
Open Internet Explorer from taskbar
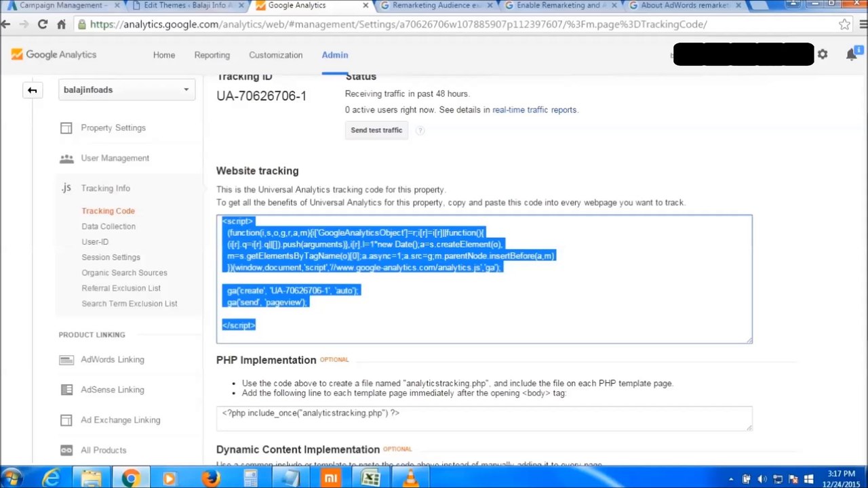tap(51, 479)
